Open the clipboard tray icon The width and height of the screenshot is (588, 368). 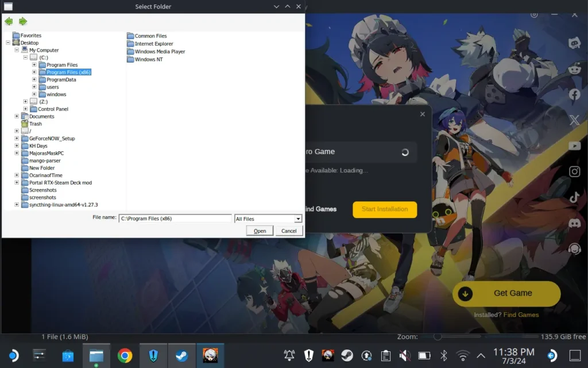click(385, 355)
